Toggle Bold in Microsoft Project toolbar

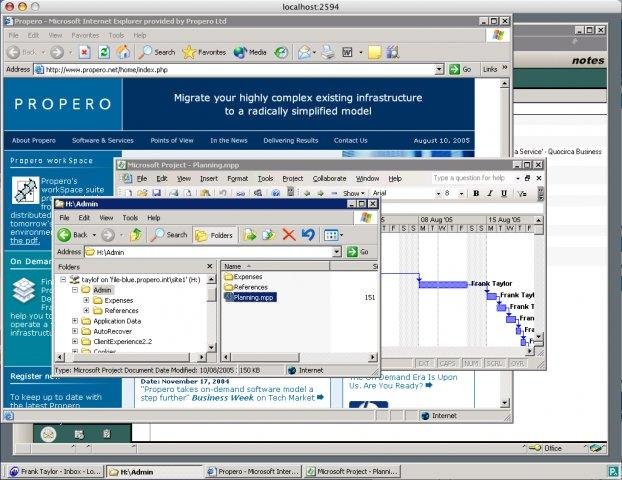coord(476,193)
